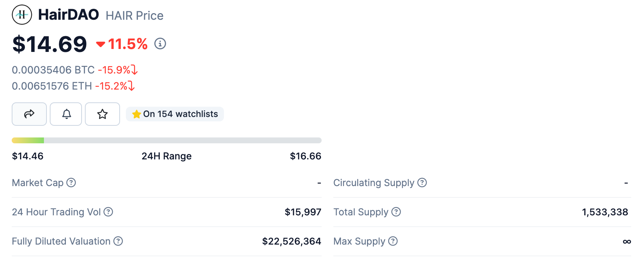Open Market Cap help tooltip icon
Viewport: 644px width, 272px height.
pos(71,182)
